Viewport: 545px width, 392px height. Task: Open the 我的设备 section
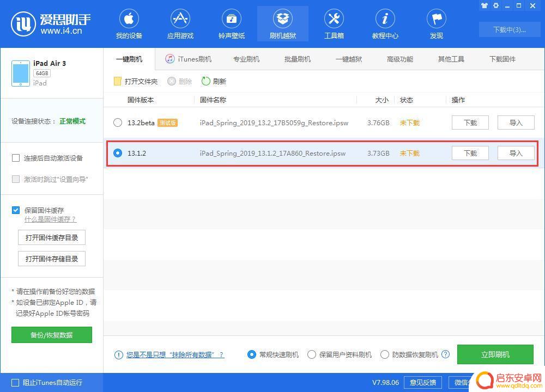coord(129,24)
